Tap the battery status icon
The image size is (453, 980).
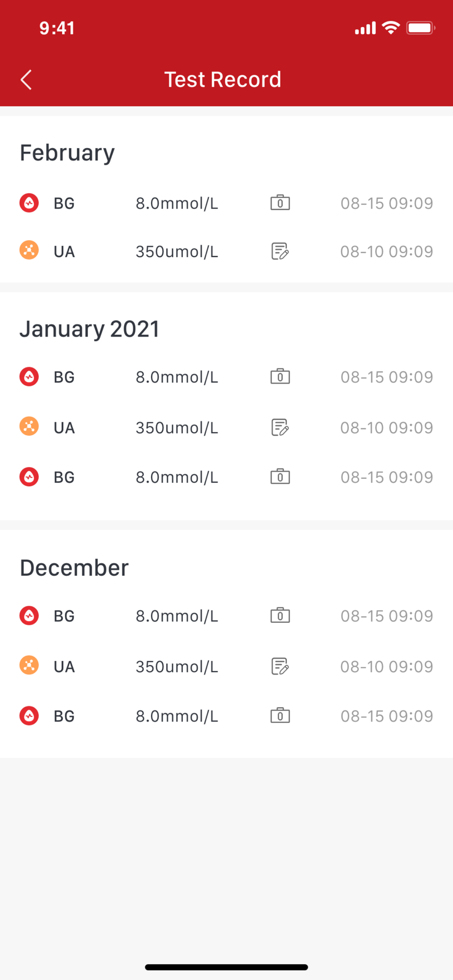(420, 28)
